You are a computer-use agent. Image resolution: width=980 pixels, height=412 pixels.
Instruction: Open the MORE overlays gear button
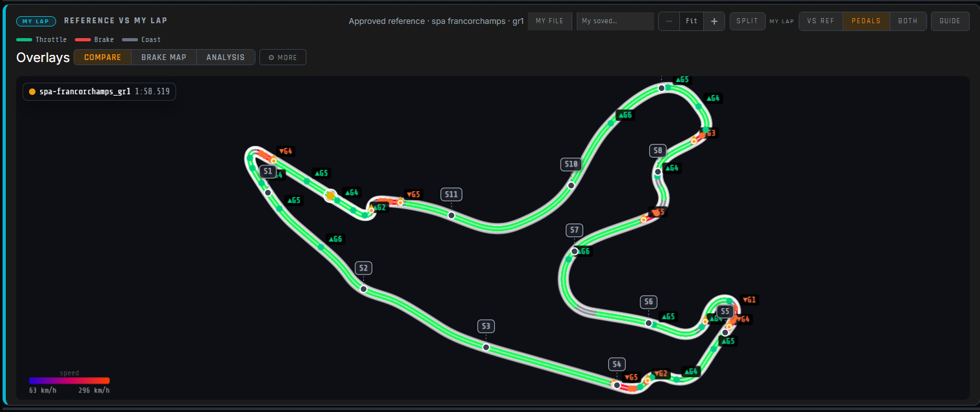click(283, 57)
